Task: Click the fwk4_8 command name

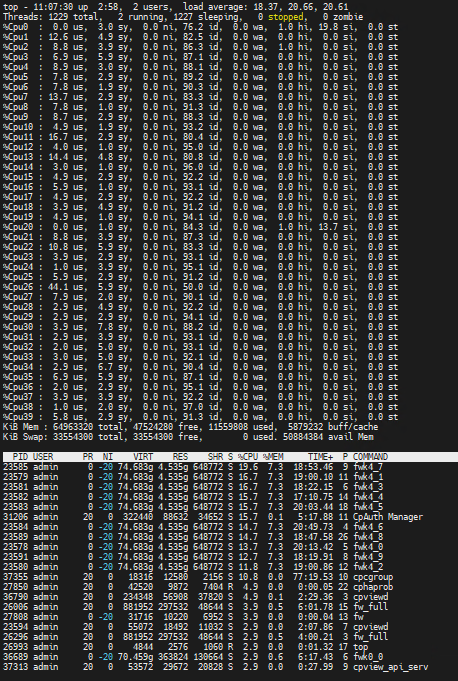Action: (x=368, y=536)
